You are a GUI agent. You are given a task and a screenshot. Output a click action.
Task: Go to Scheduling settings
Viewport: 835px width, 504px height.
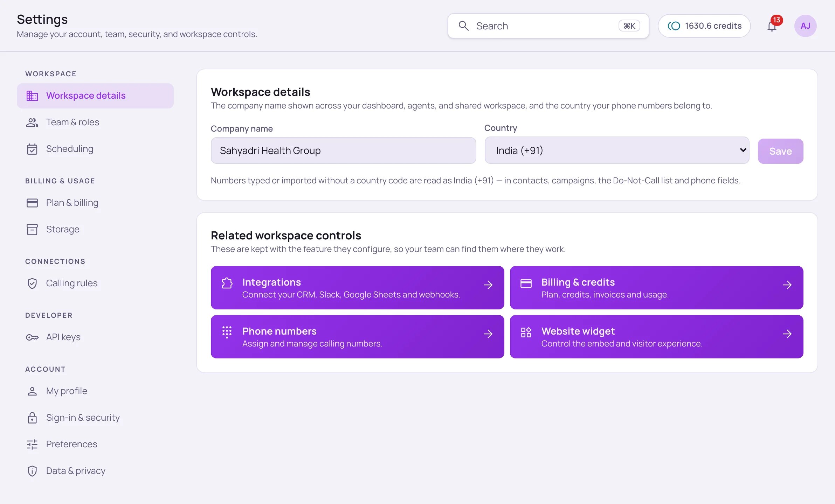95,149
